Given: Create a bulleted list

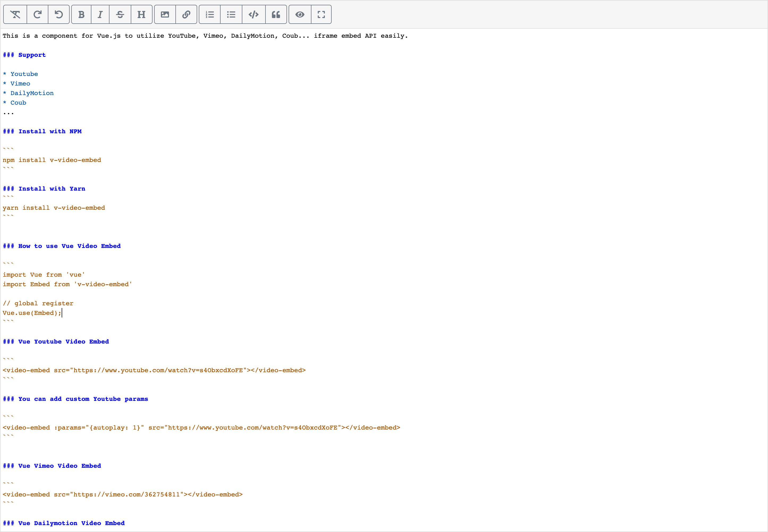Looking at the screenshot, I should [x=231, y=14].
